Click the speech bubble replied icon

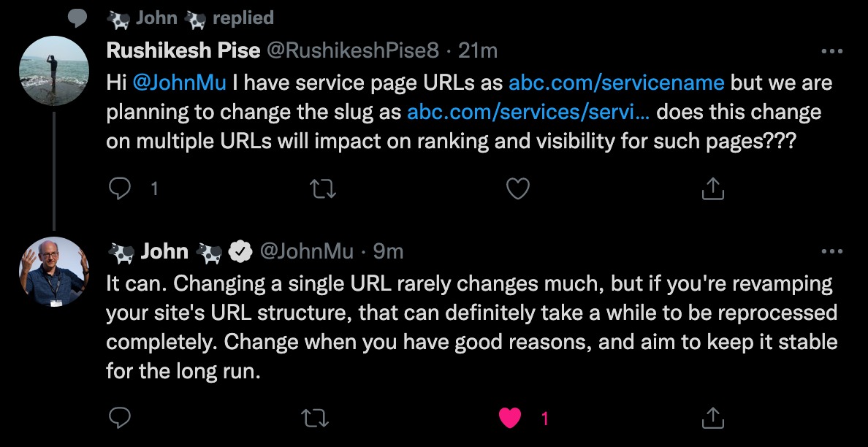77,19
